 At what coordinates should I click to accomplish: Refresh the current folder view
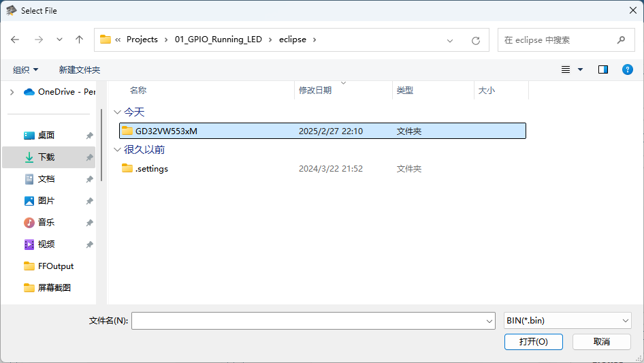click(476, 40)
